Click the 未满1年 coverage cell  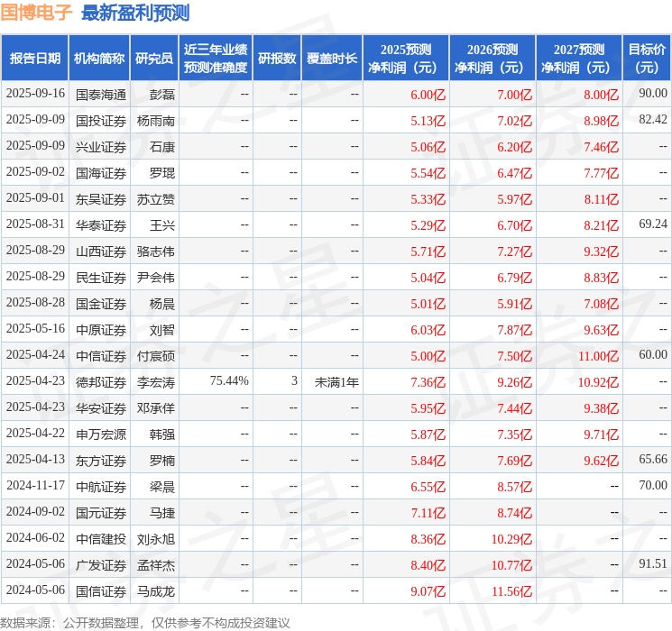click(x=336, y=381)
